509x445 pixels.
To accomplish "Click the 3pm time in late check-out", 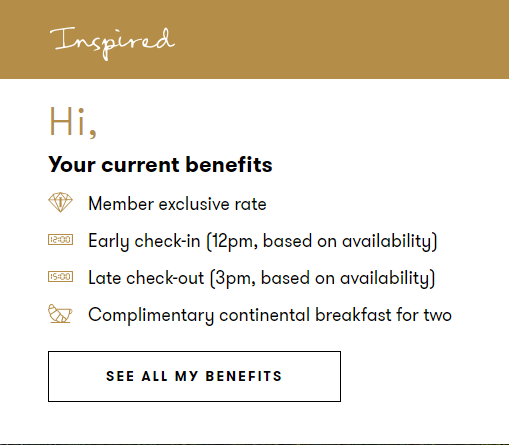I will pos(236,278).
